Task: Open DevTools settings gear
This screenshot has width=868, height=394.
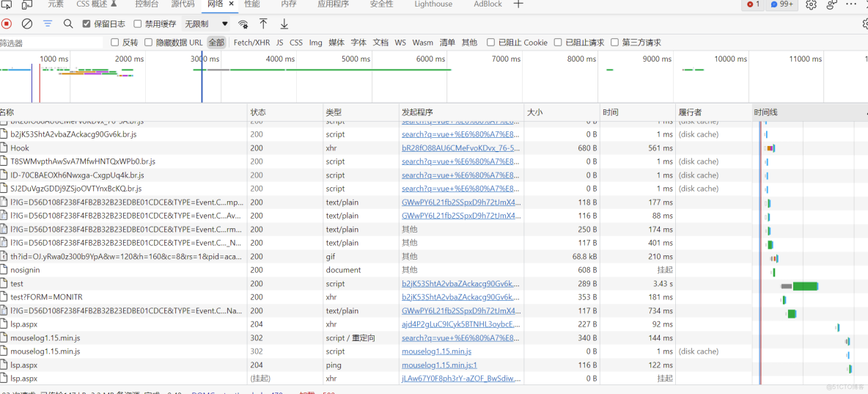Action: click(x=811, y=4)
